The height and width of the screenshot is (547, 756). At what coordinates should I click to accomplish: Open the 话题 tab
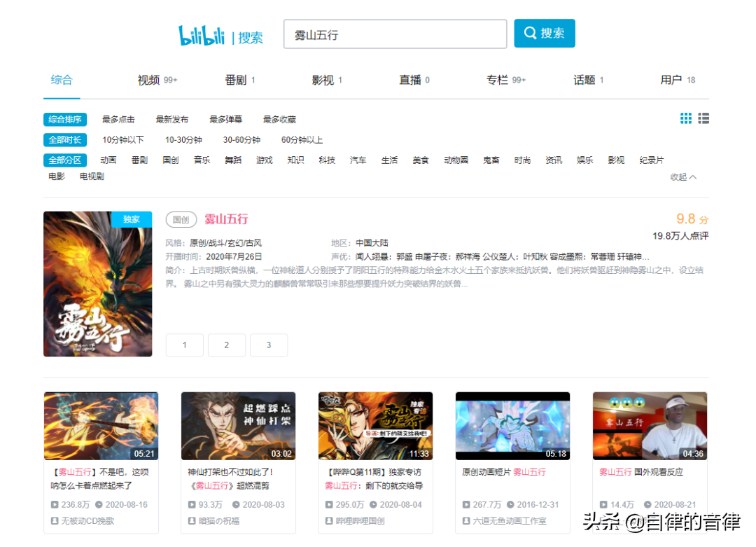[x=589, y=80]
